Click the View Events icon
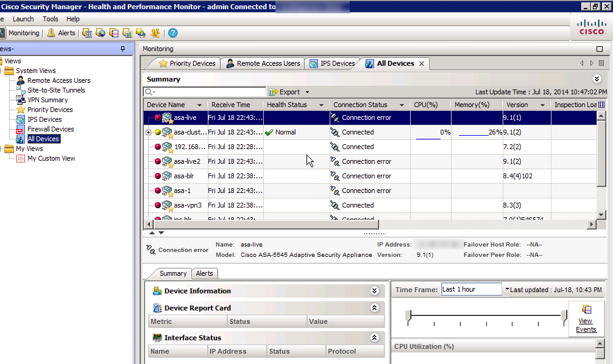The image size is (613, 364). (586, 310)
